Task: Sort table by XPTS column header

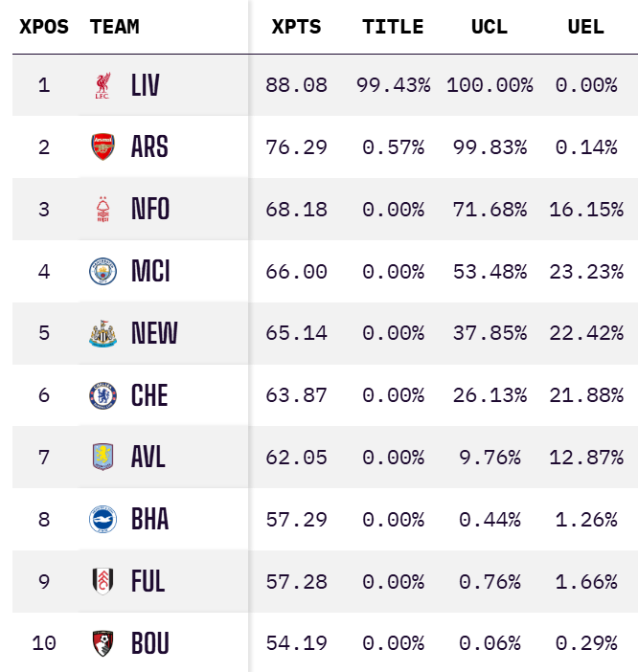Action: click(296, 27)
